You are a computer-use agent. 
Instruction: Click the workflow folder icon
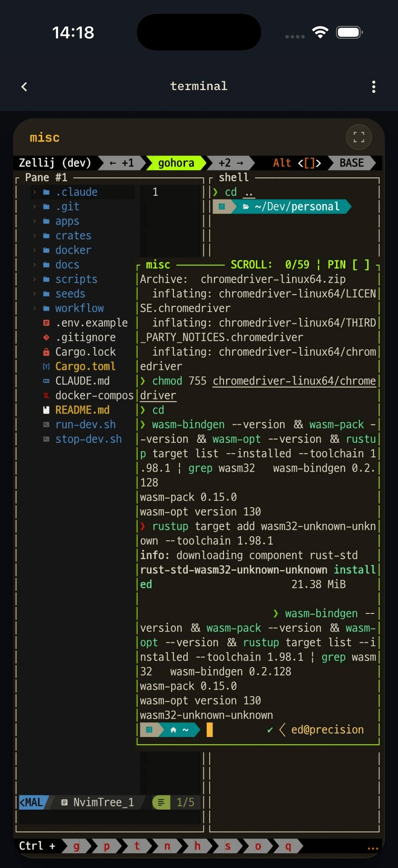[46, 308]
